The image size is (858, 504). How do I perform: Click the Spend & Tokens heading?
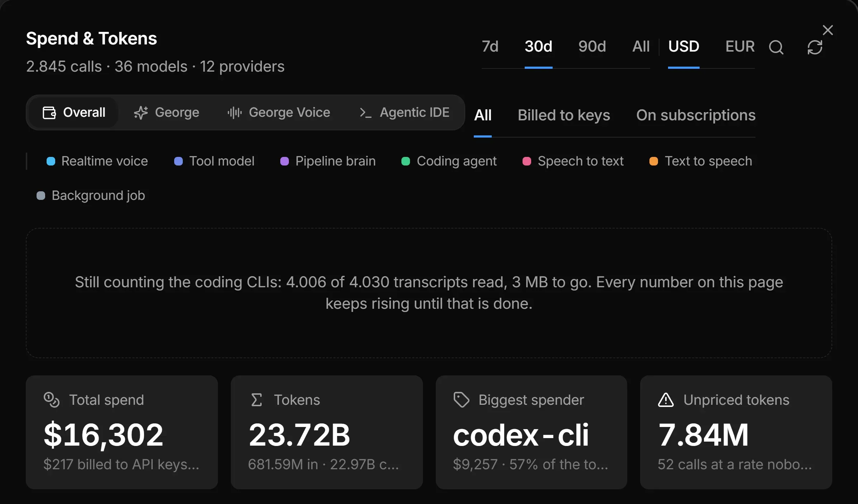pos(91,38)
